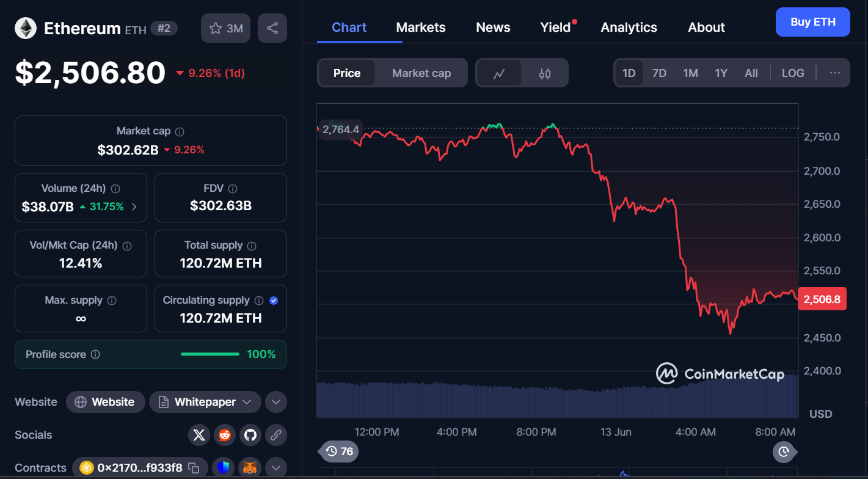Open the Yield tab
The width and height of the screenshot is (868, 479).
pos(556,27)
